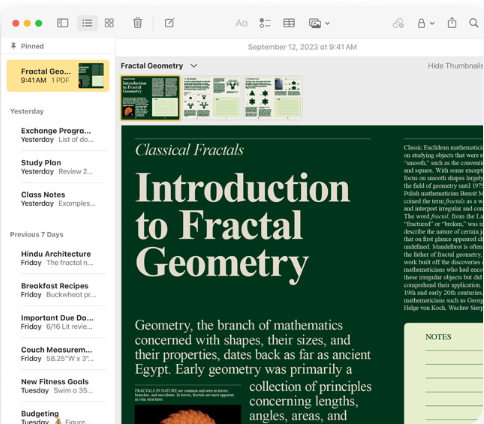
Task: Click the Classical Fractals heading in PDF
Action: pos(189,150)
